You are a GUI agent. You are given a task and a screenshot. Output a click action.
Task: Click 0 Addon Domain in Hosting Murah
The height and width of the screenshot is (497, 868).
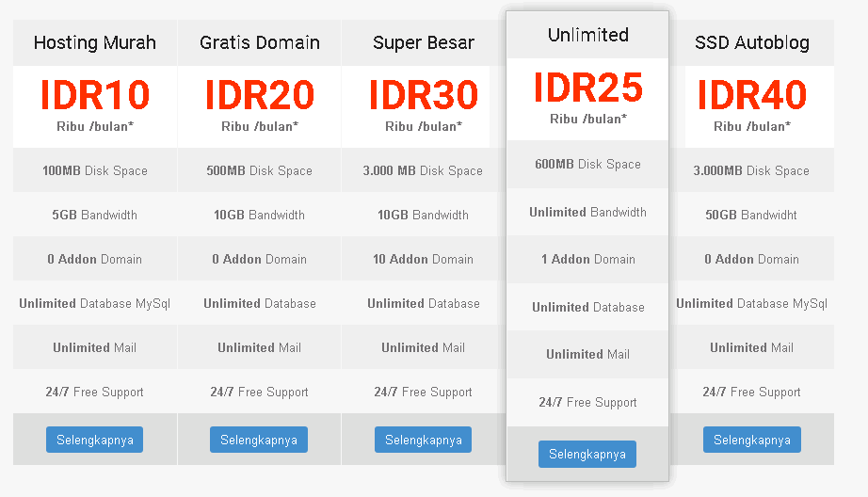(95, 259)
